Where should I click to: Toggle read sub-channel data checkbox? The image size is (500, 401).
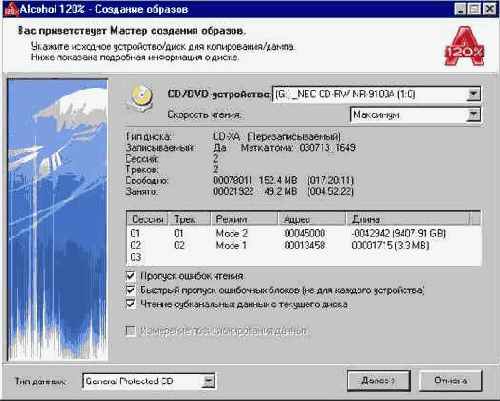point(130,304)
